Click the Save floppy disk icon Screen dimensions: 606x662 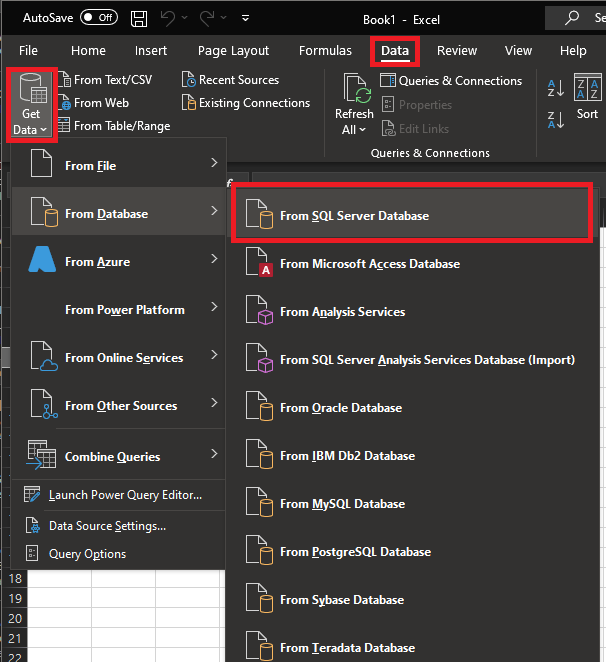click(x=139, y=19)
